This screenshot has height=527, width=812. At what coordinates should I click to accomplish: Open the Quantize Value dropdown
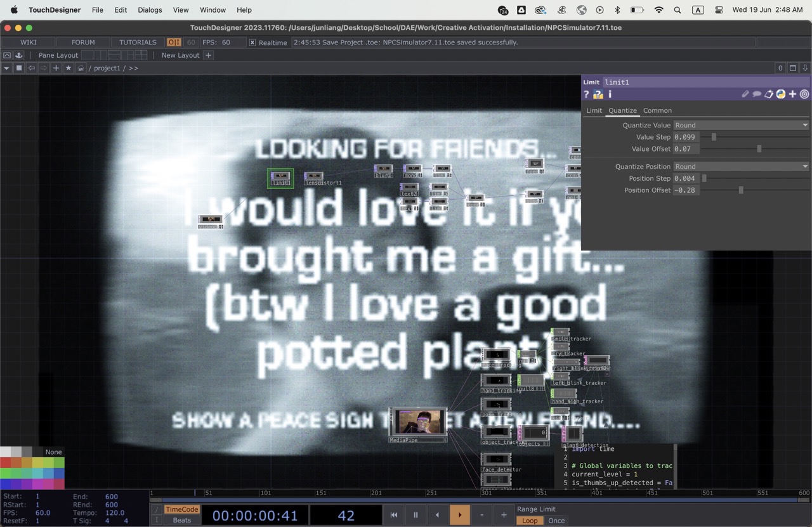coord(741,125)
